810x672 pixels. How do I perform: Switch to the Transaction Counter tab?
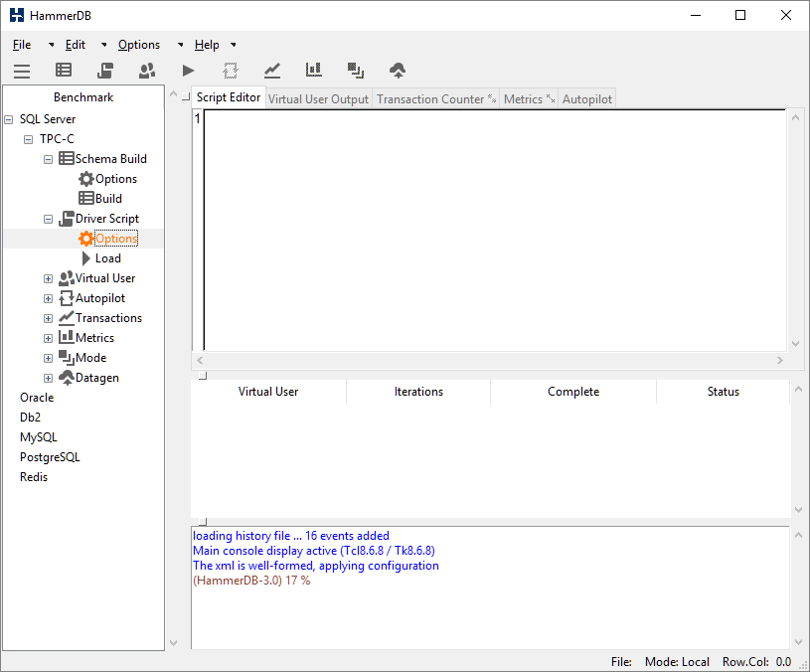coord(435,99)
